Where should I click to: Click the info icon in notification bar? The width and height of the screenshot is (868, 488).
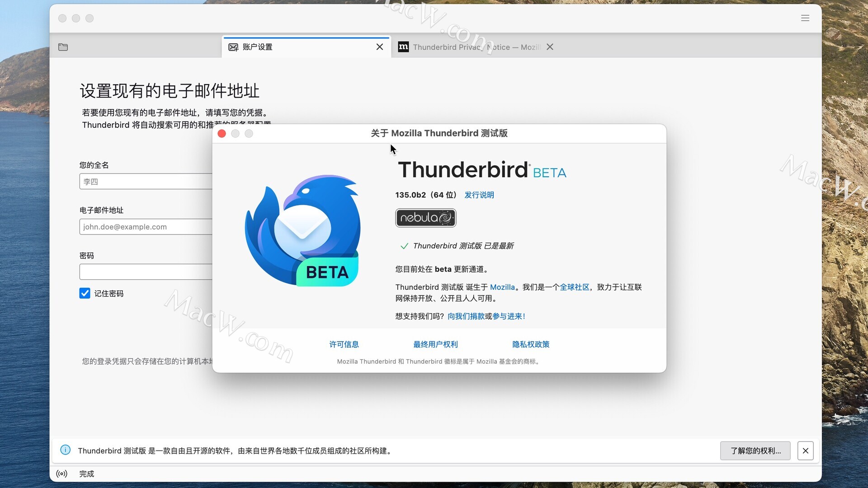(x=66, y=450)
